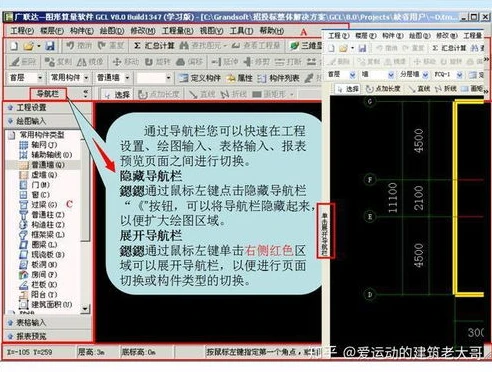Hide navigation bar with the « button
The width and height of the screenshot is (492, 372).
tap(86, 93)
